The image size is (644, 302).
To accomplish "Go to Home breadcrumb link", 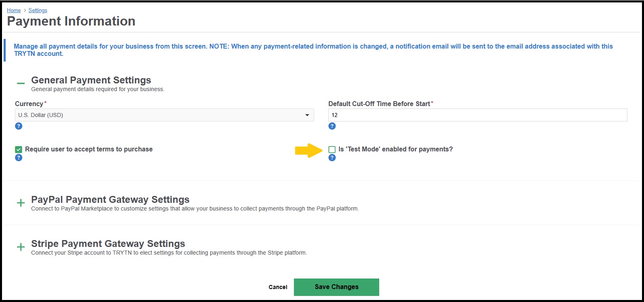I will 14,10.
